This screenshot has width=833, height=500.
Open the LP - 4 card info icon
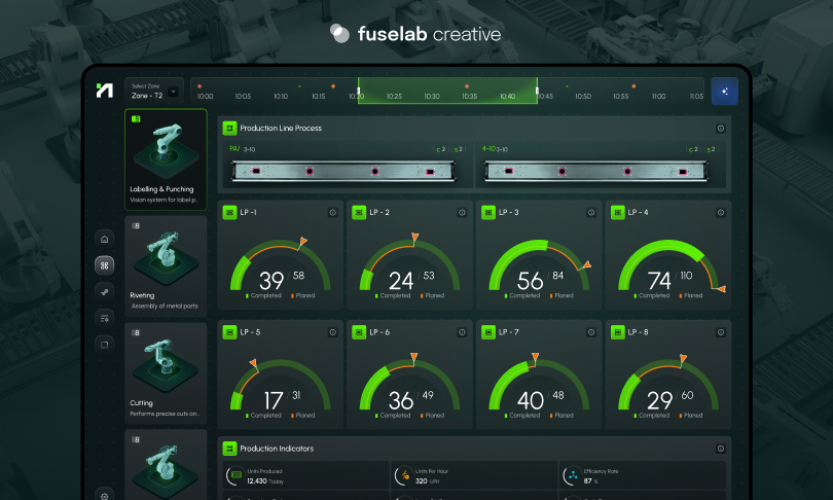pos(720,213)
